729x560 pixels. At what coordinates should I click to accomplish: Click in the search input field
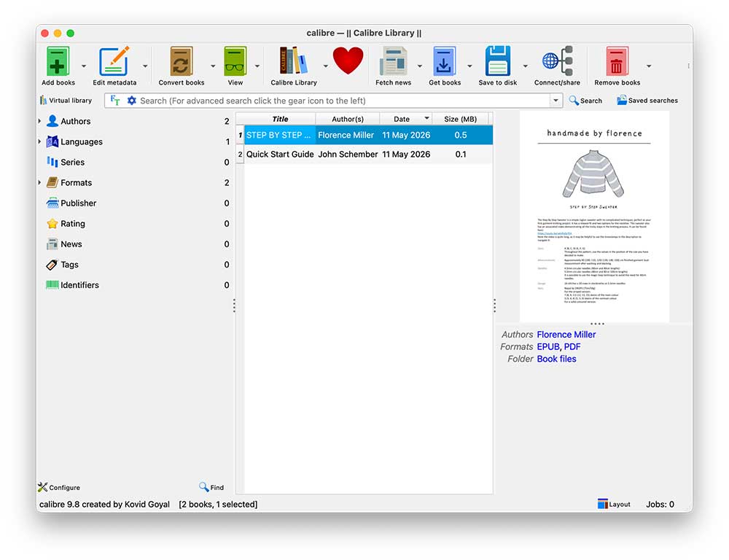pyautogui.click(x=344, y=101)
